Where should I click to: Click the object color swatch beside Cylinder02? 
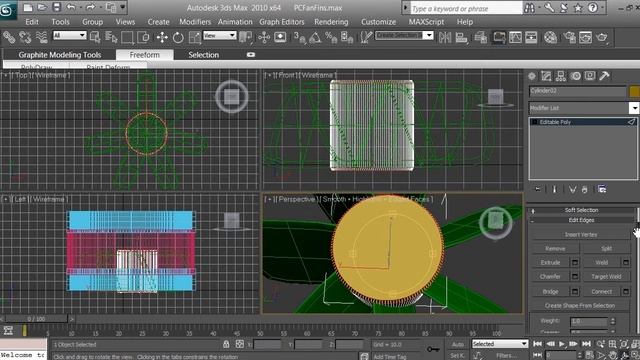pos(634,91)
